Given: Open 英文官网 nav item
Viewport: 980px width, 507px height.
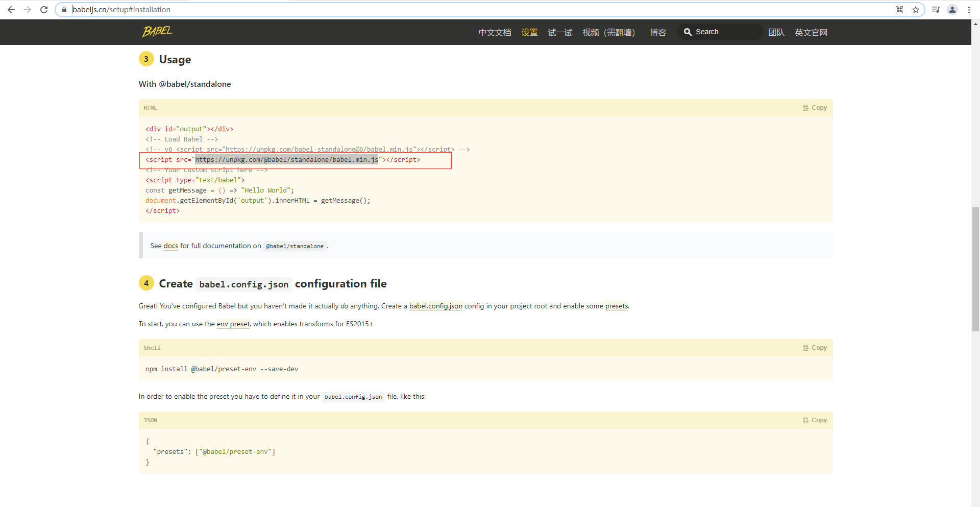Looking at the screenshot, I should click(811, 32).
